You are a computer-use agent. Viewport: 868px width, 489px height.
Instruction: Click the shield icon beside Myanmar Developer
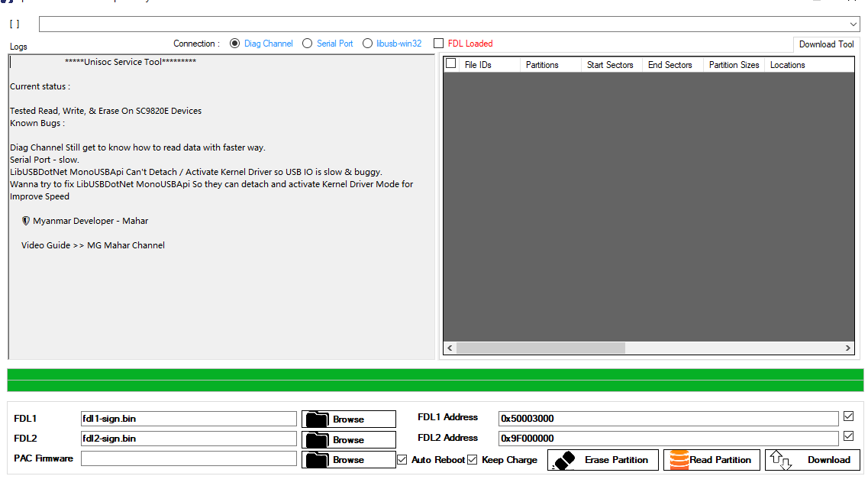pyautogui.click(x=25, y=221)
